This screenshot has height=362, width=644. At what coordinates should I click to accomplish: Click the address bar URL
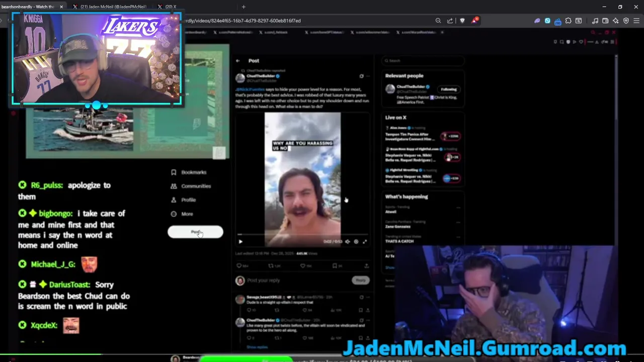(242, 21)
